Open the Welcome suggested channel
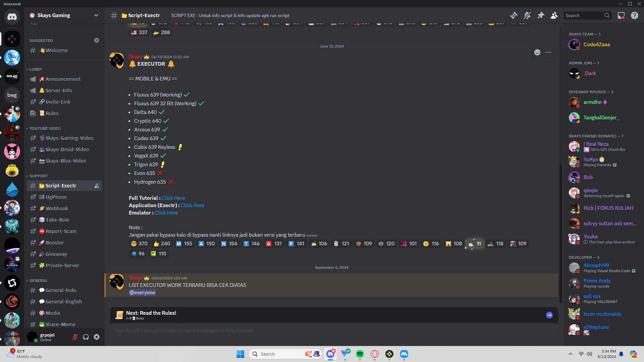The width and height of the screenshot is (644, 362). 64,50
